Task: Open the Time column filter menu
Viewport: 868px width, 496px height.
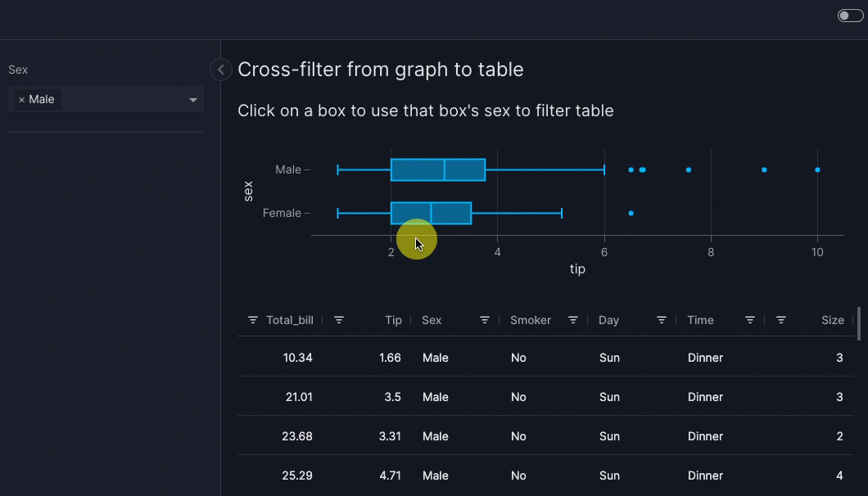Action: (750, 320)
